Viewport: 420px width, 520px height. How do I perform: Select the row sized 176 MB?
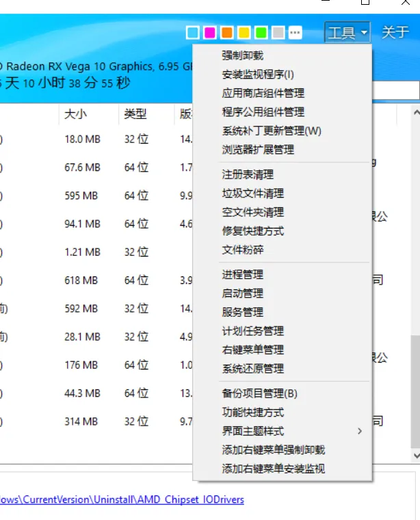pyautogui.click(x=96, y=365)
